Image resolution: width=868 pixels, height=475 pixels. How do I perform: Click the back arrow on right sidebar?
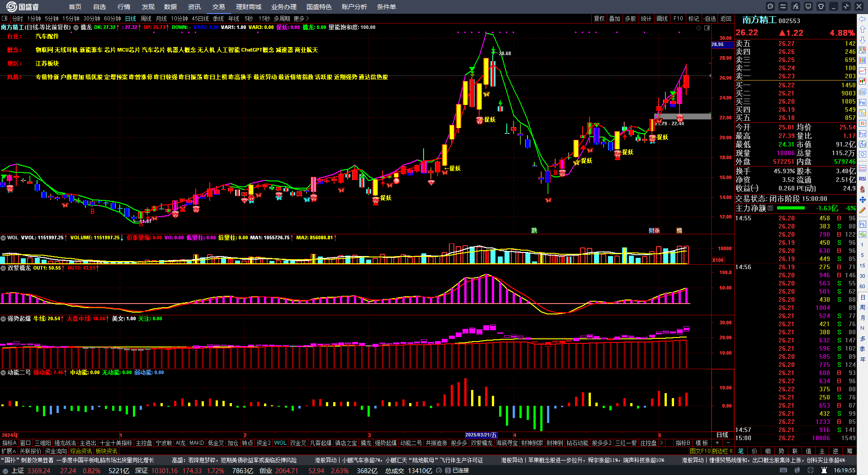(x=863, y=19)
